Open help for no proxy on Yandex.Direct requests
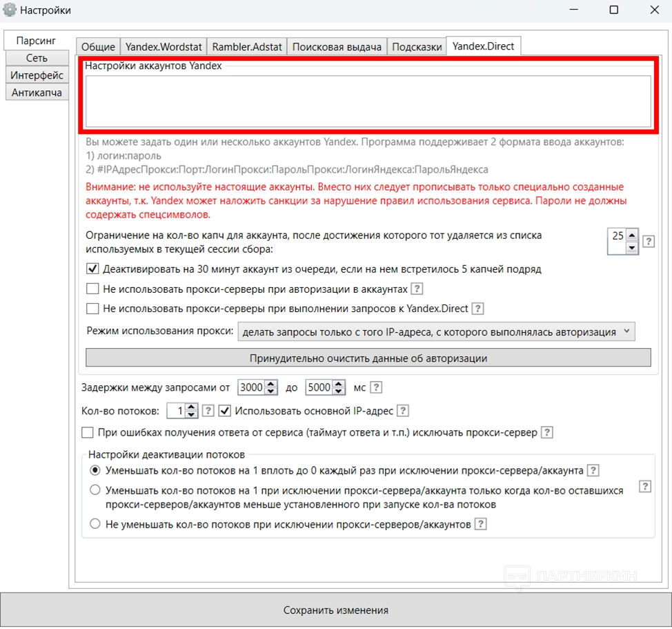The image size is (672, 629). coord(478,308)
